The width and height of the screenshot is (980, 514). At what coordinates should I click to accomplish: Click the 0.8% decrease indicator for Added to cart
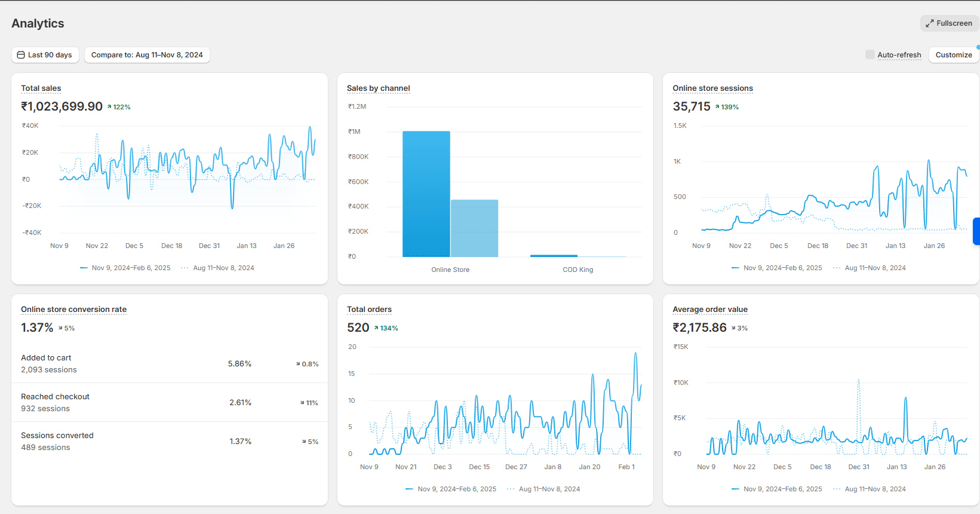(x=307, y=364)
